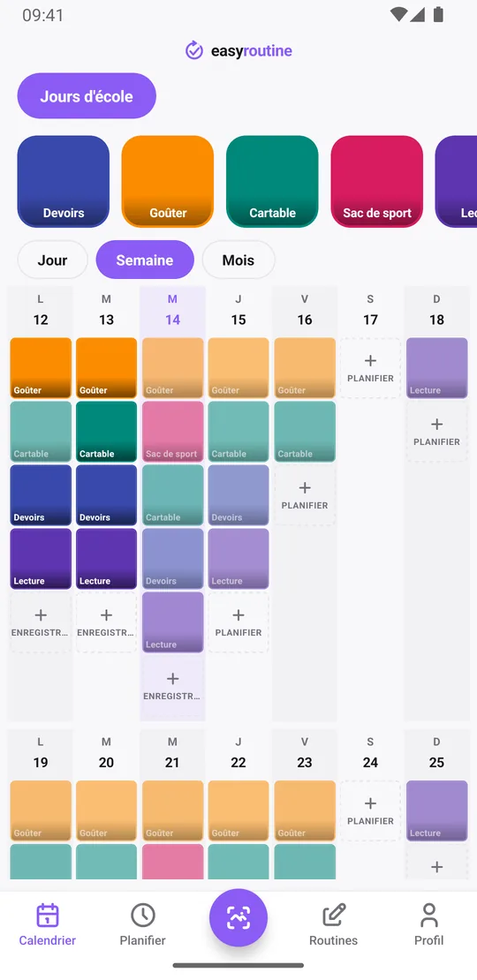
Task: Click plus Planifier under Friday 16
Action: tap(305, 495)
